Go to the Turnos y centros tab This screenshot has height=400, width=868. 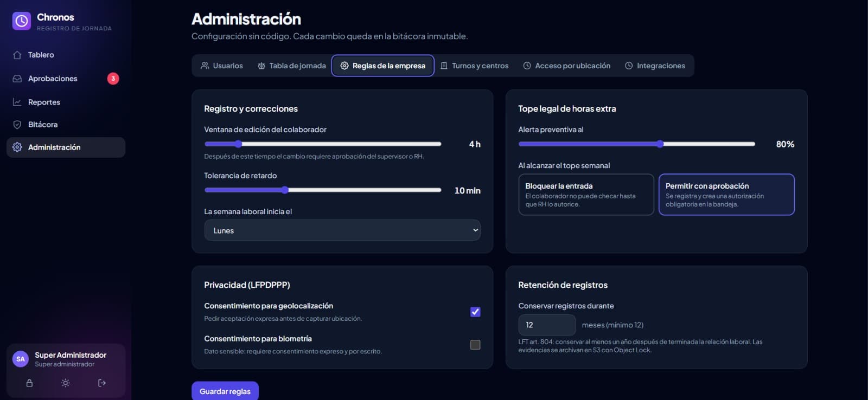[474, 66]
